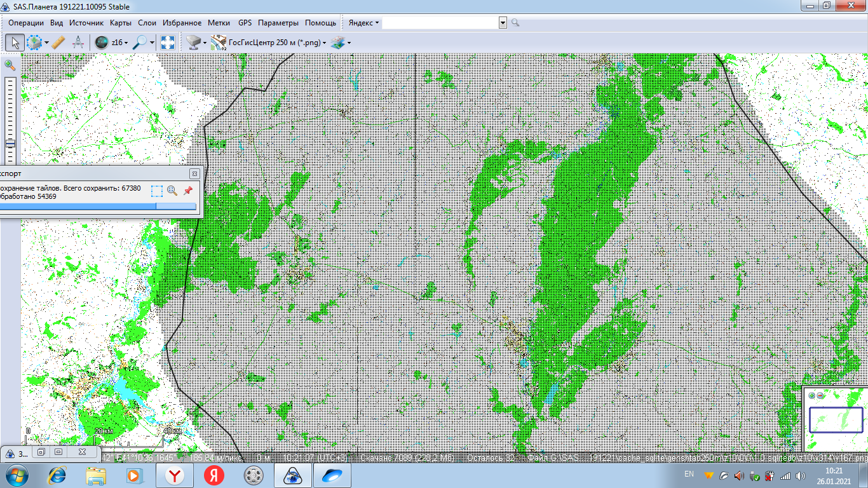This screenshot has height=488, width=868.
Task: Click the vertical zoom slider handle
Action: point(10,144)
